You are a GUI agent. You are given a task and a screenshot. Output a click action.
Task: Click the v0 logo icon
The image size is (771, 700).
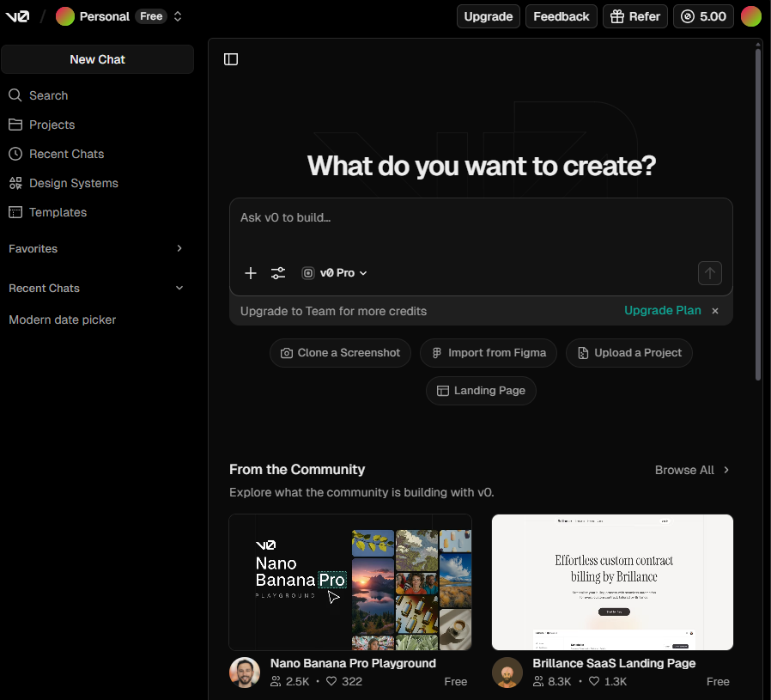(x=17, y=16)
